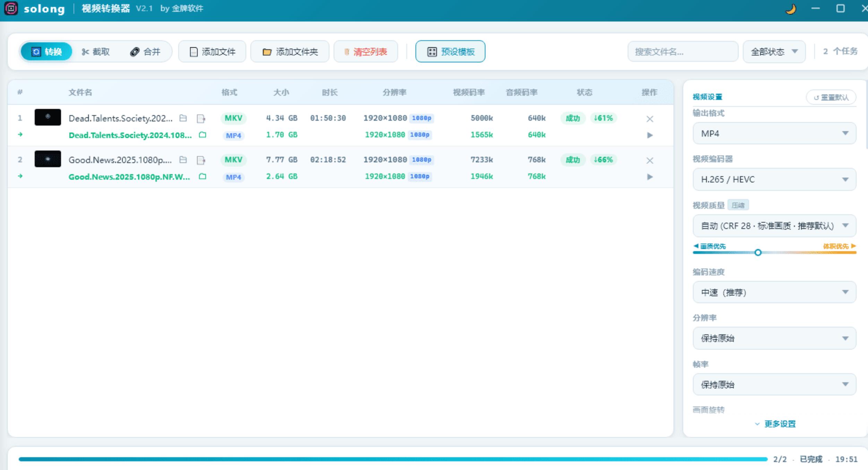Click the solong app logo icon
Screen dimensions: 868x470
coord(11,8)
